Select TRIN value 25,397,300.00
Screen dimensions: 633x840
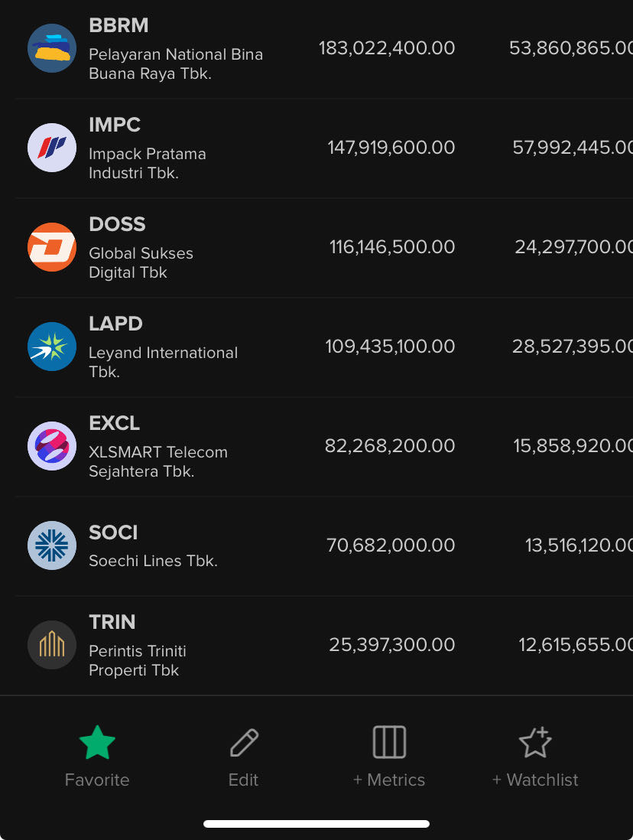point(392,645)
